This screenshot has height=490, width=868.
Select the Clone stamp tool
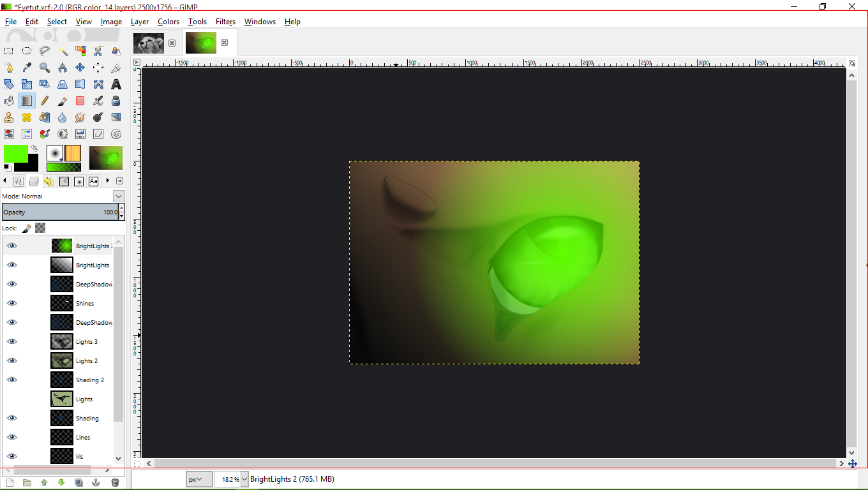(9, 117)
